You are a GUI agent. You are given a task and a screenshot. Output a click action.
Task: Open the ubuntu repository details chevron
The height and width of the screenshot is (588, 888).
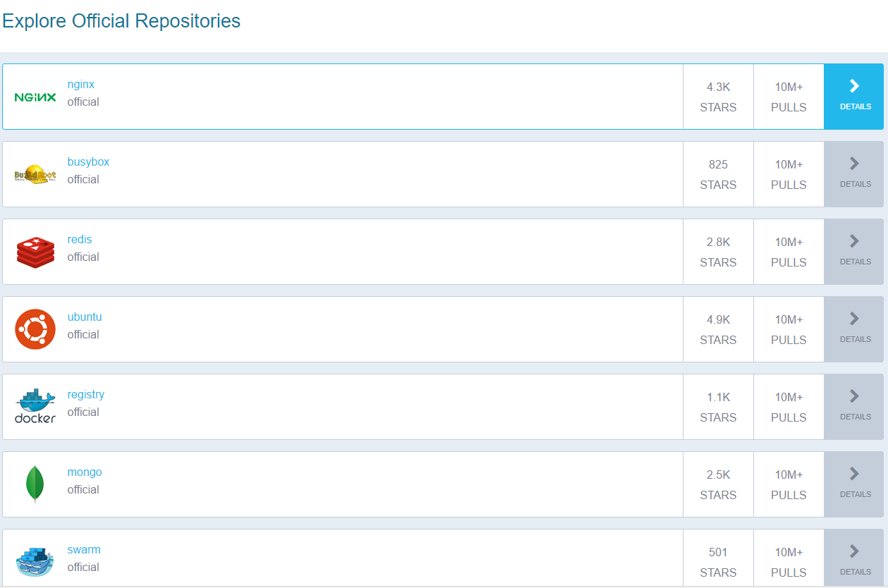click(x=853, y=329)
